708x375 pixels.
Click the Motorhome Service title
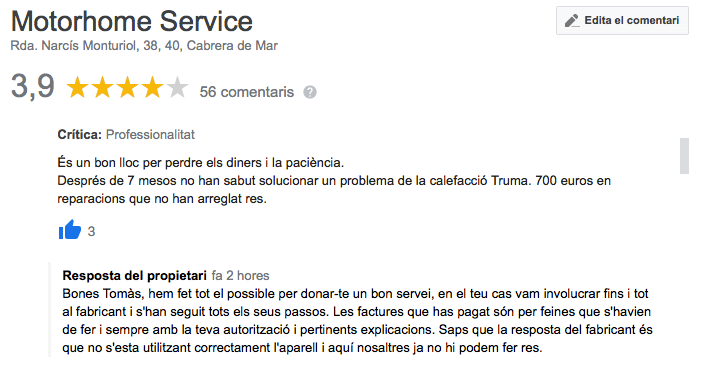point(132,21)
